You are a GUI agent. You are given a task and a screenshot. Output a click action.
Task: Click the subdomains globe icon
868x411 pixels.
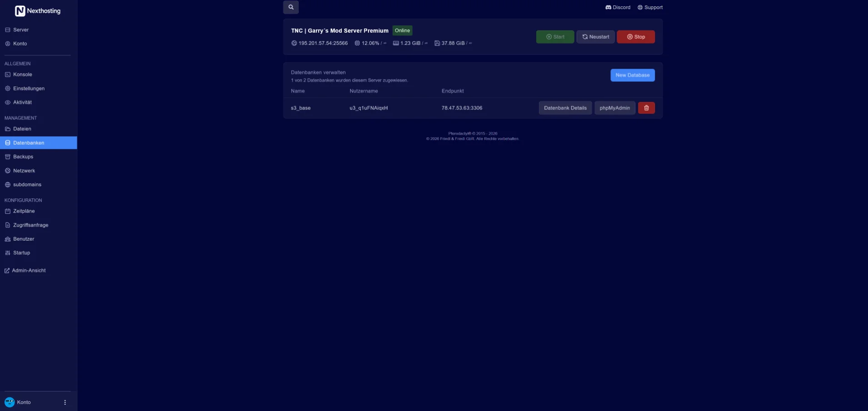click(8, 185)
